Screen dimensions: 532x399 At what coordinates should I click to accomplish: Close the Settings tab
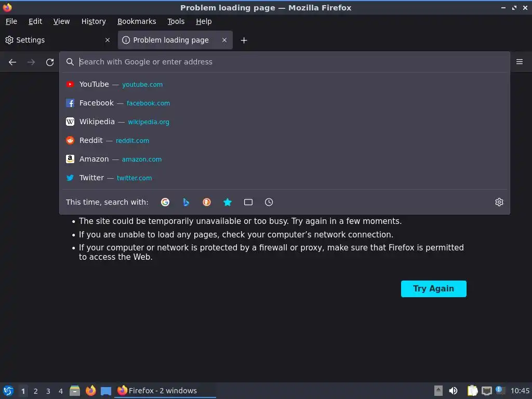108,40
